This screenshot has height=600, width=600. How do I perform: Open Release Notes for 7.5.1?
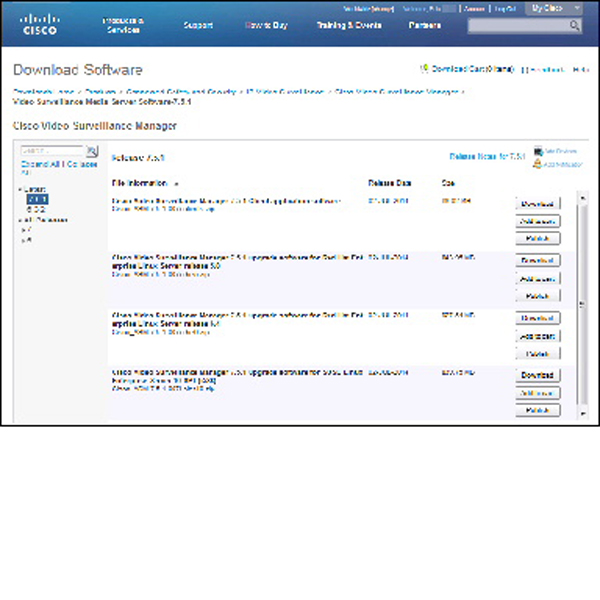click(x=487, y=156)
